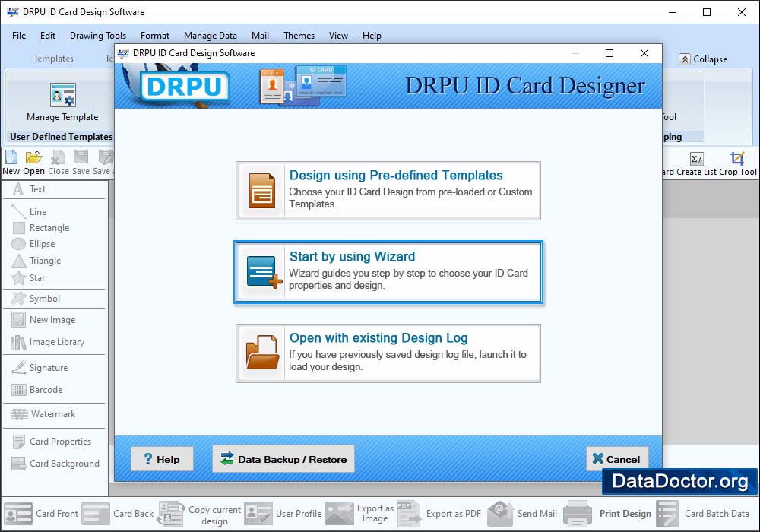Open the Symbol tool
760x532 pixels.
36,299
